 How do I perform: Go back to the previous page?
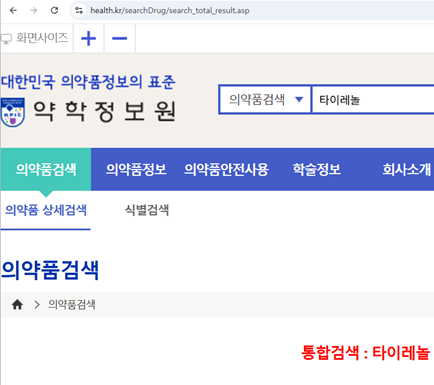(x=13, y=10)
